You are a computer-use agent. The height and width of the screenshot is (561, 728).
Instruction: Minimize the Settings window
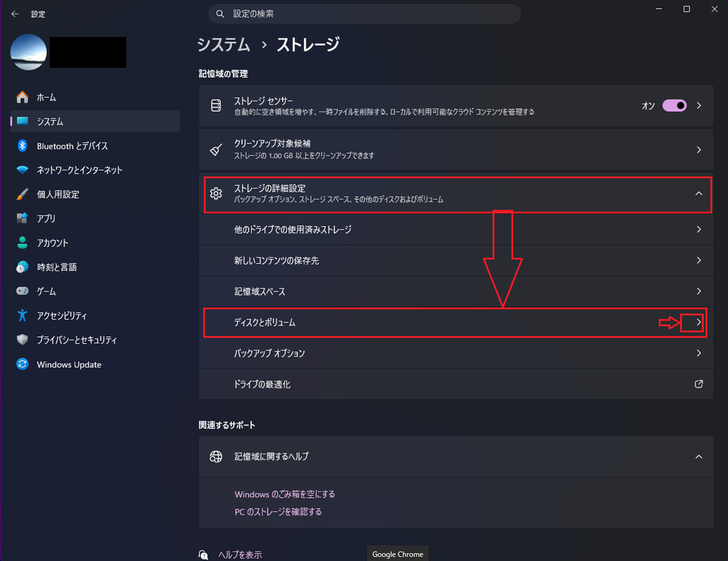pyautogui.click(x=659, y=9)
